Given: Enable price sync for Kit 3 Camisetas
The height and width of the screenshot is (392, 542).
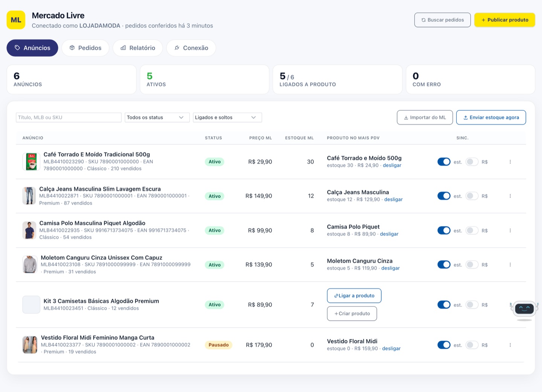Looking at the screenshot, I should pos(472,305).
